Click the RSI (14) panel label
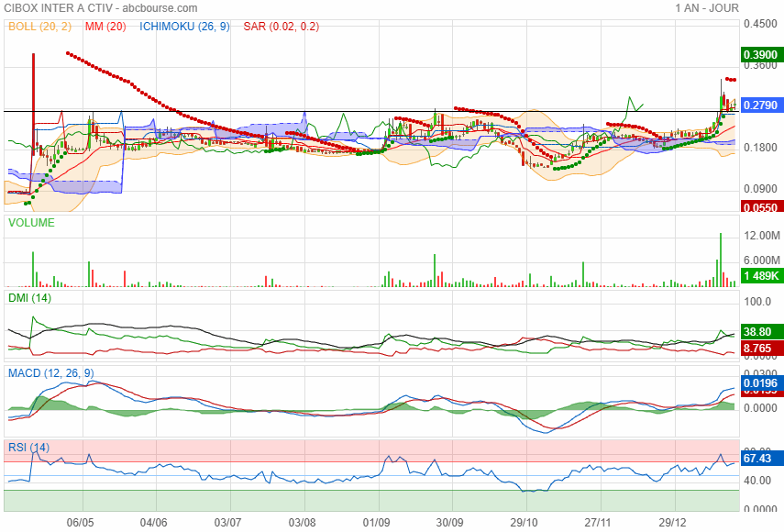The image size is (784, 532). pos(28,447)
